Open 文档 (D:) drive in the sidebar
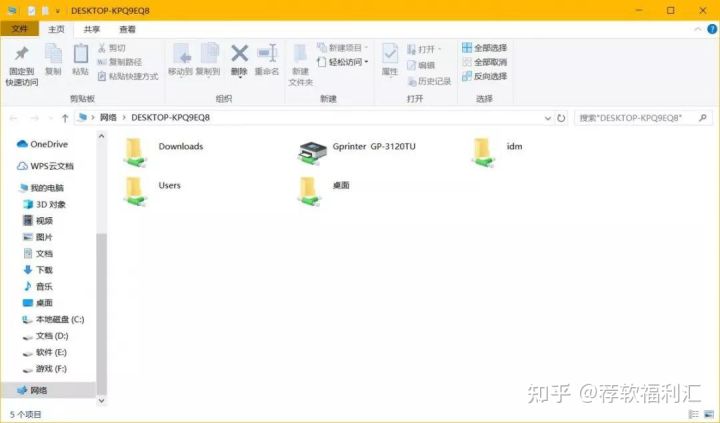The height and width of the screenshot is (423, 720). tap(45, 336)
